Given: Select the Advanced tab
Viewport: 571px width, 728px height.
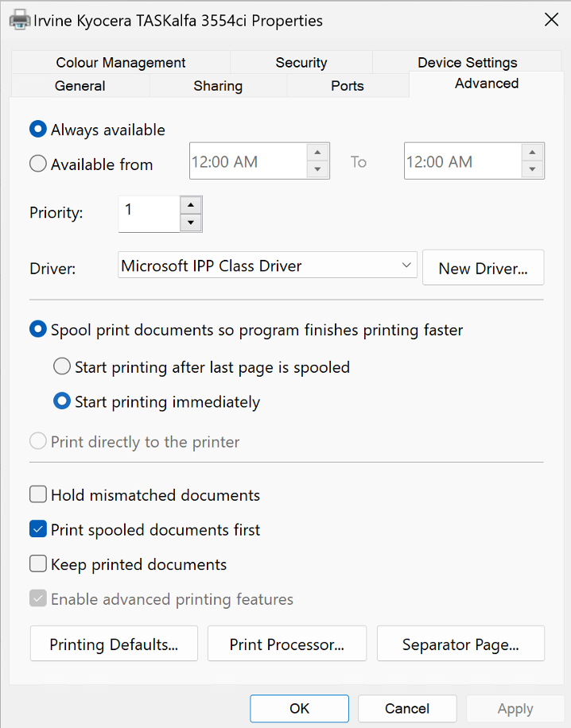Looking at the screenshot, I should point(487,83).
